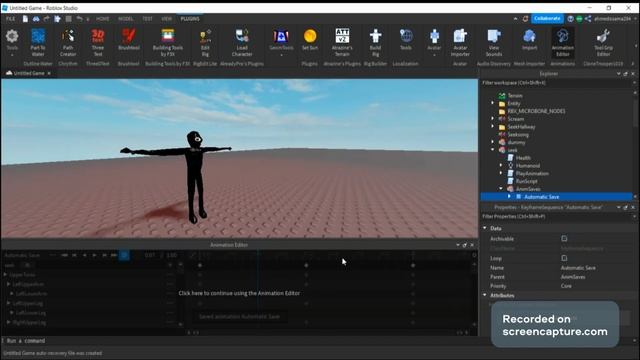Click the help icon right of Collaborate
This screenshot has width=640, height=360.
point(571,19)
